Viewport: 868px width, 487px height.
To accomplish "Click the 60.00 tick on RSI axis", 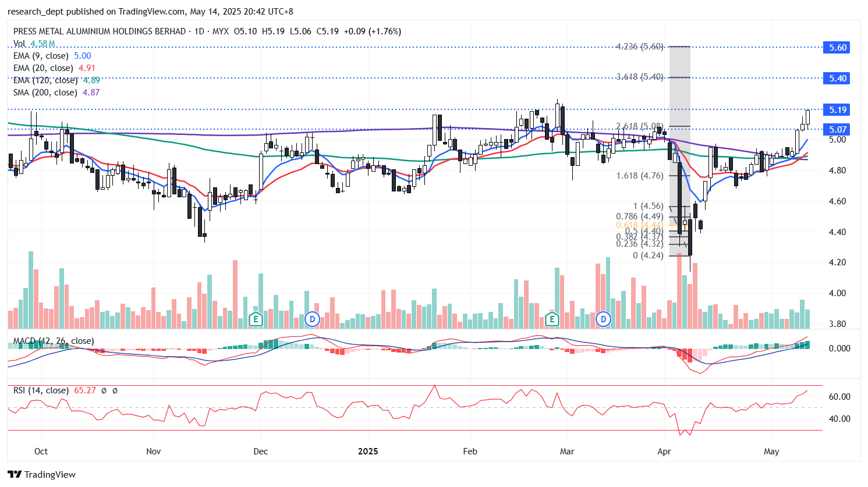I will point(839,397).
